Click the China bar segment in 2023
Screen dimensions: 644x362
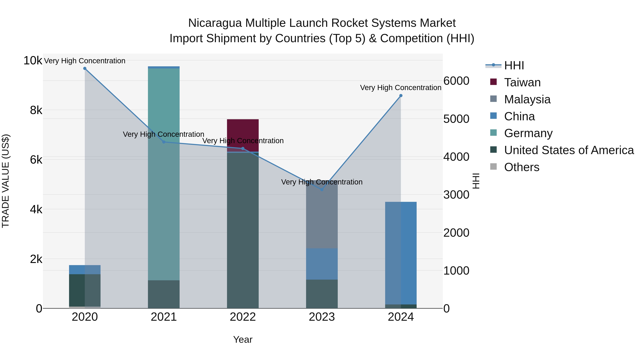point(322,264)
